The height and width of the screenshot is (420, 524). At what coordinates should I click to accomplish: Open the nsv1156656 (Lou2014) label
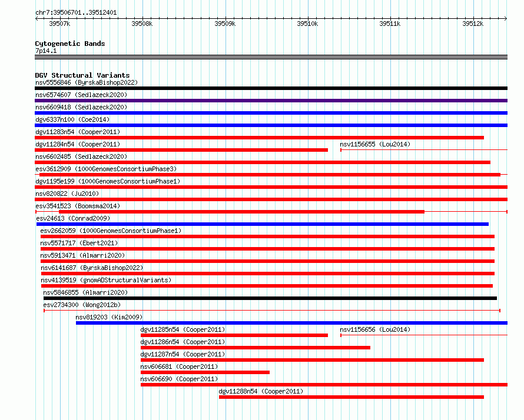tap(375, 329)
